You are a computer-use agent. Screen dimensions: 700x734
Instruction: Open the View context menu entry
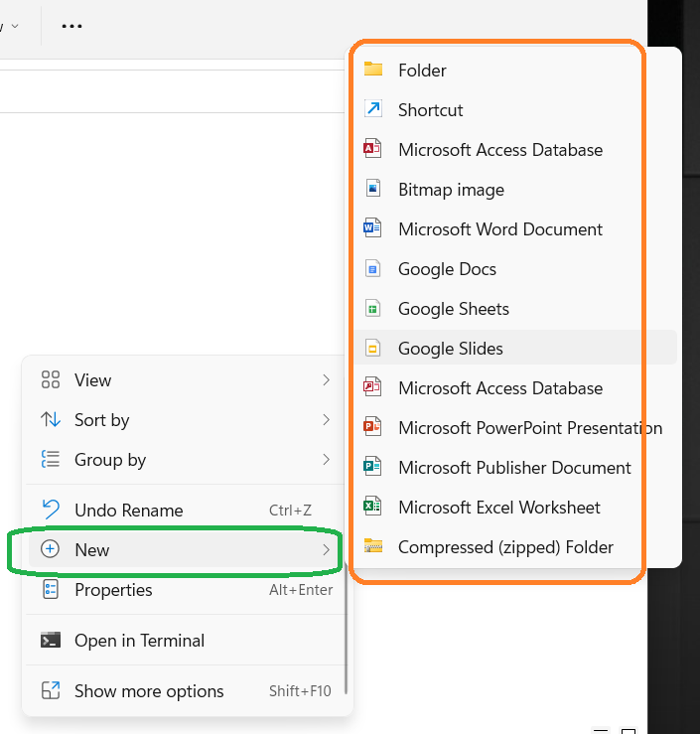pyautogui.click(x=186, y=380)
